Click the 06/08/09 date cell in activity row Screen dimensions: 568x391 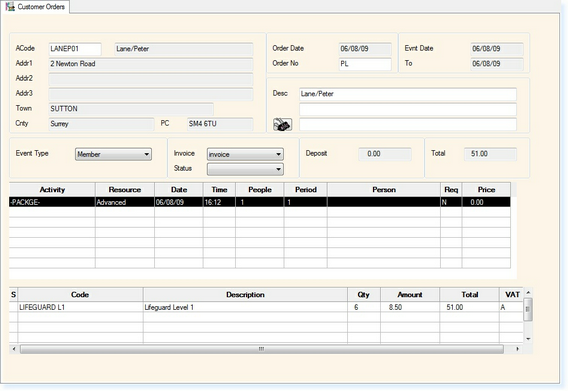179,202
